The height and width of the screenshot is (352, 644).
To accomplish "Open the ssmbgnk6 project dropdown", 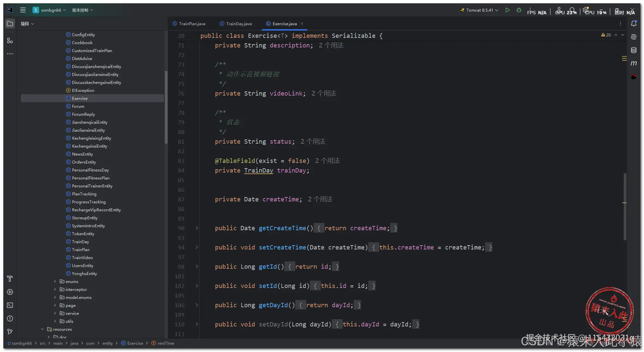I will coord(49,10).
